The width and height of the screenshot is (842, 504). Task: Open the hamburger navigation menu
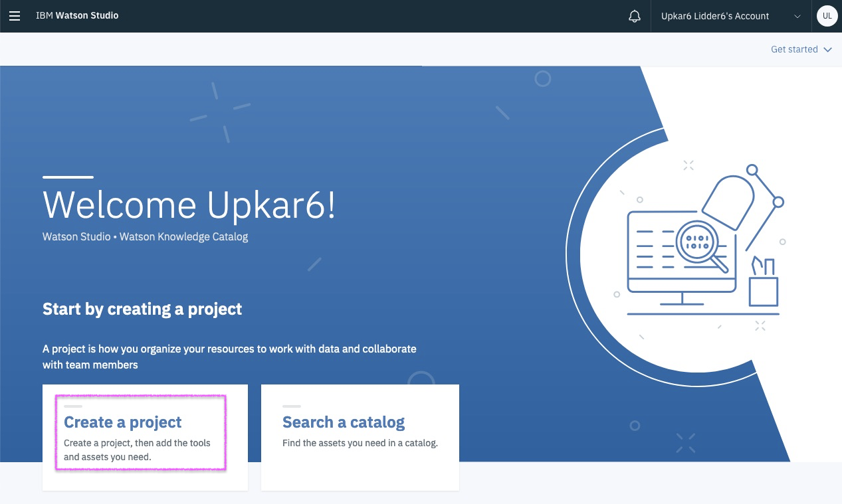(15, 16)
